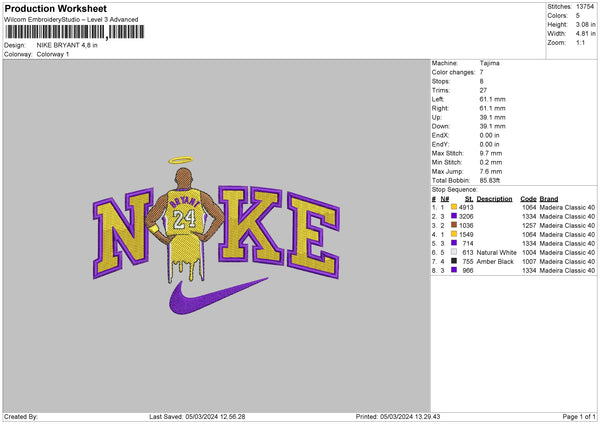Click the 'Colorway 1' value
The image size is (600, 424).
click(53, 54)
